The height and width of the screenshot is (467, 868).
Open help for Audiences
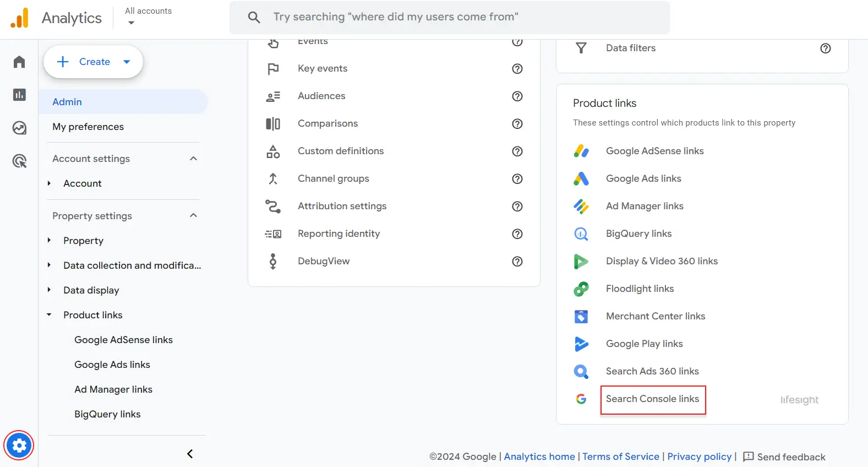click(x=517, y=96)
